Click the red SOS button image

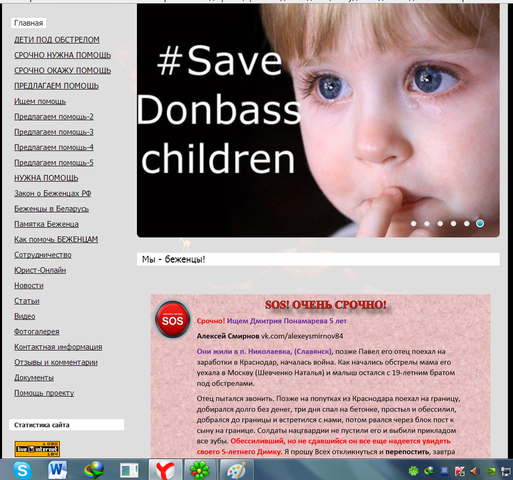pyautogui.click(x=172, y=320)
